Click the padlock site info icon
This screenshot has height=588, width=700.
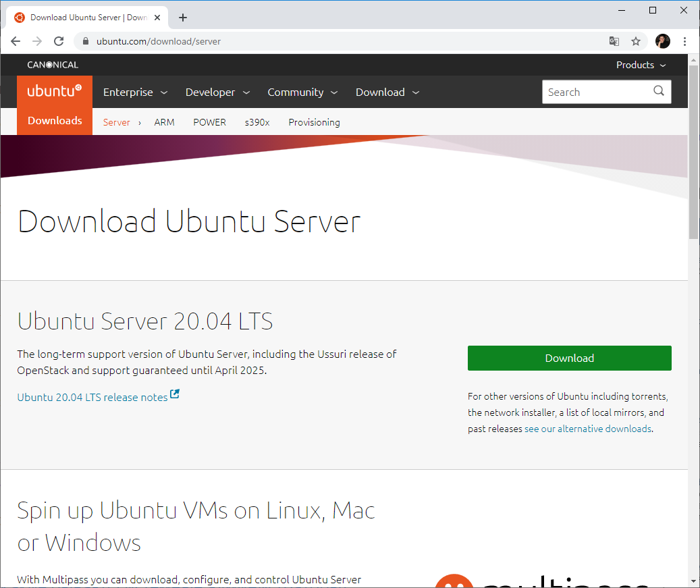click(x=86, y=42)
